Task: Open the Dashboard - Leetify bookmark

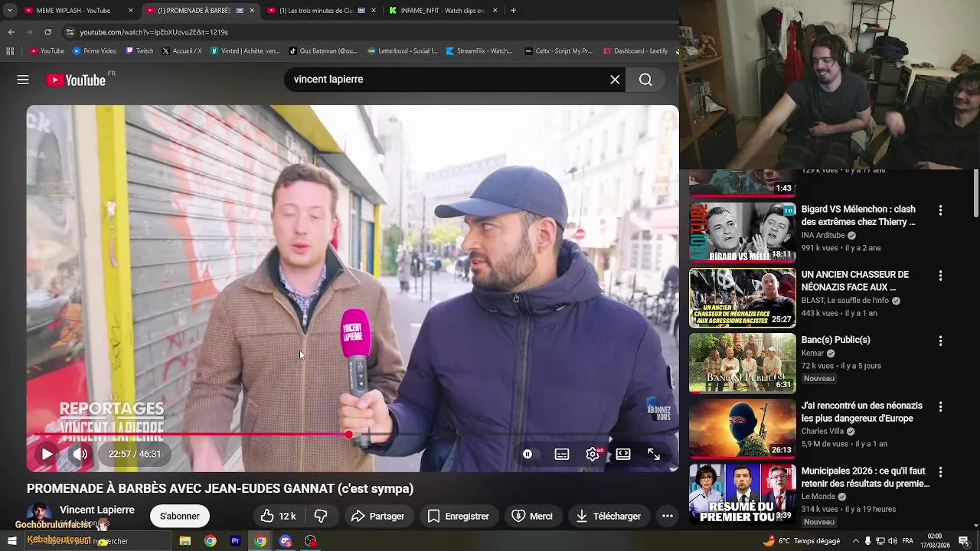Action: [635, 51]
